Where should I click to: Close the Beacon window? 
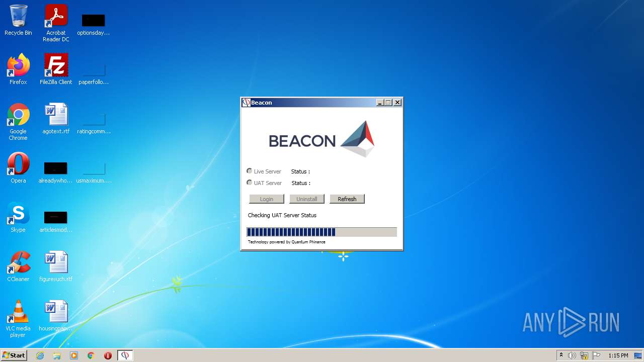tap(397, 103)
